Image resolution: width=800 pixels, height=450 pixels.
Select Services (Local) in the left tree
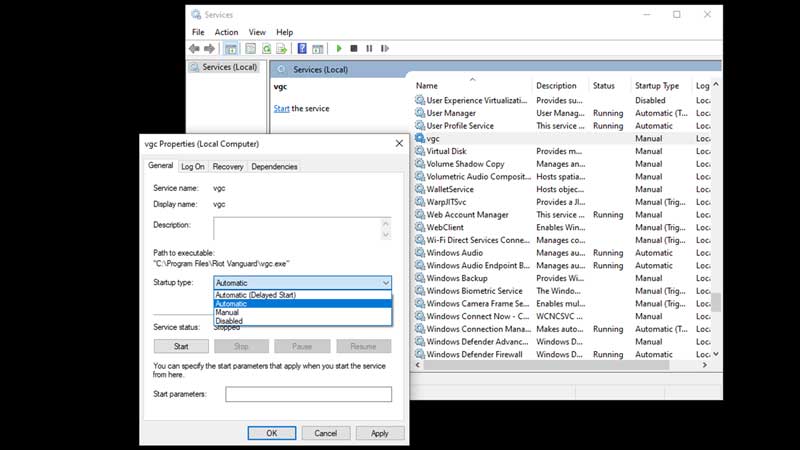click(x=229, y=67)
